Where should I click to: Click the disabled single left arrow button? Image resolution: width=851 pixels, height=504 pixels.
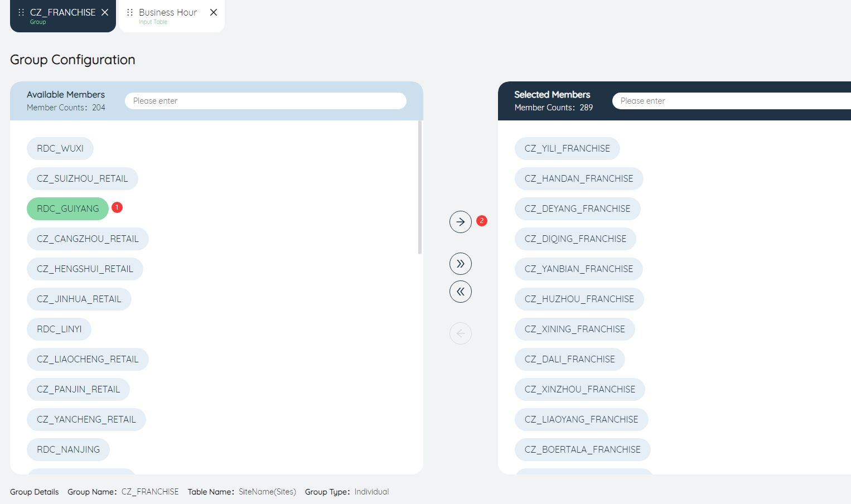(x=461, y=333)
